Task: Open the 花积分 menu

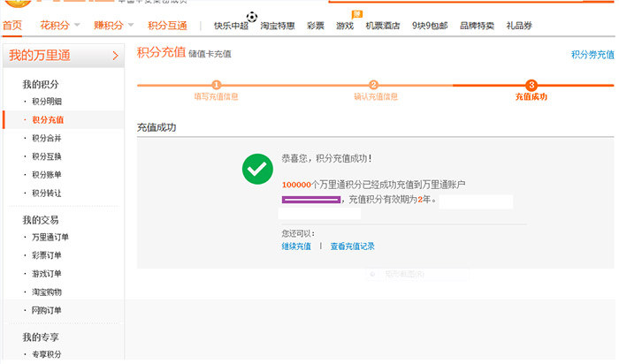Action: 55,26
